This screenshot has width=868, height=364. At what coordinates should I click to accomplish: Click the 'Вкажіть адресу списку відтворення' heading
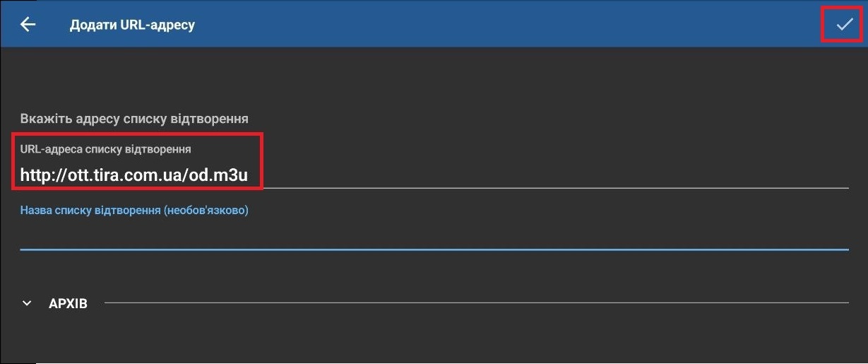coord(134,118)
